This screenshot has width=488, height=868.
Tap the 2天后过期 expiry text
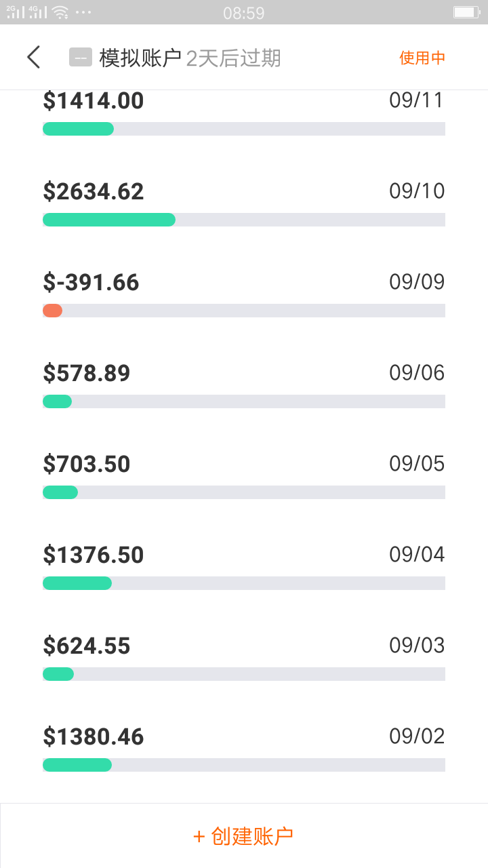(233, 58)
